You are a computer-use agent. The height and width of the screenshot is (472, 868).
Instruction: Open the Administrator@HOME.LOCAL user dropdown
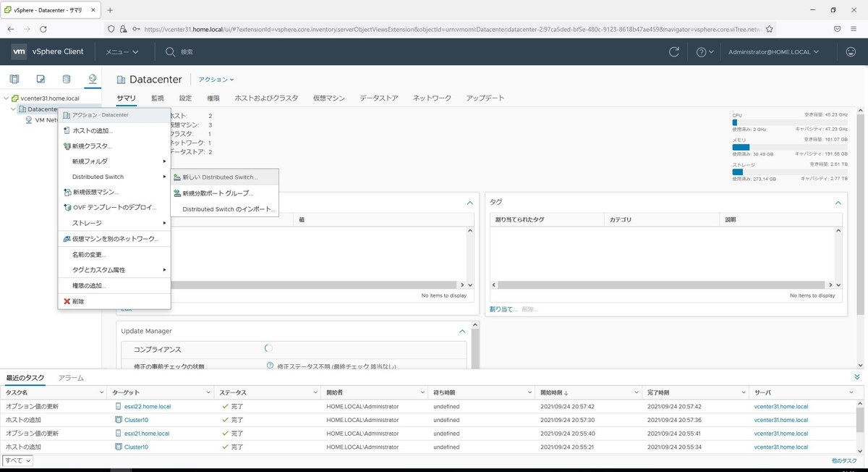tap(773, 52)
